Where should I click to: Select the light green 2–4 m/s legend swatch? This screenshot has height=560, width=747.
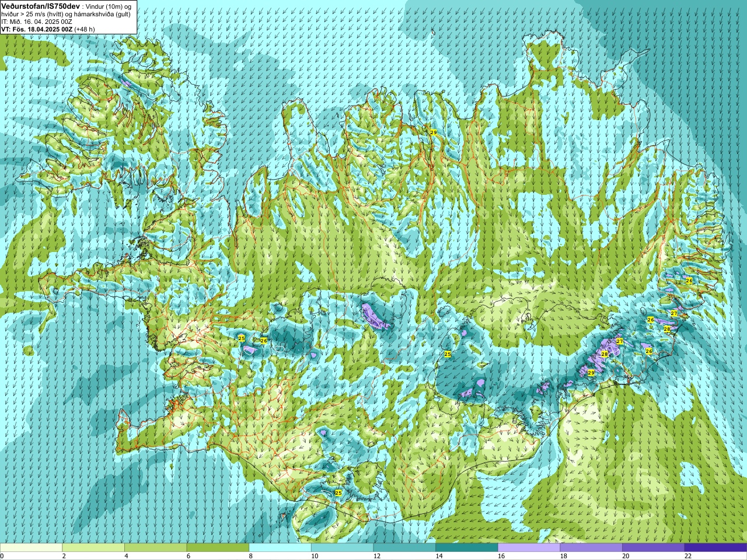93,548
